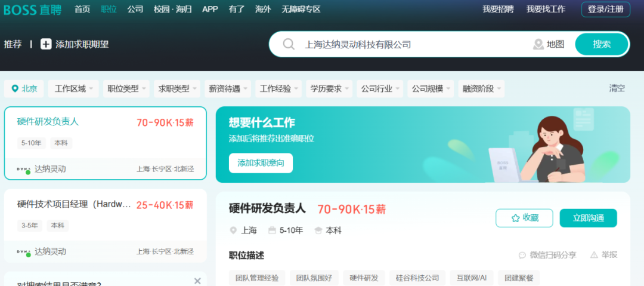Expand the 公司行业 filter dropdown

(x=380, y=88)
